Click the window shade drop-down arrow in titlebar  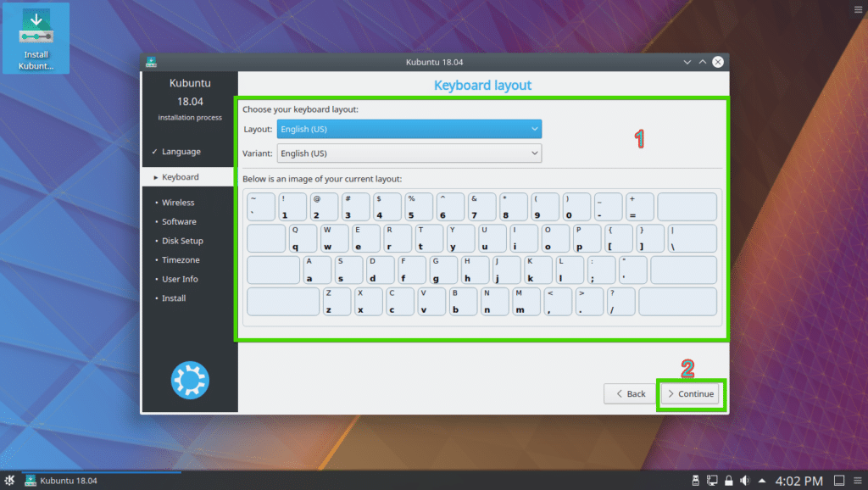[687, 61]
